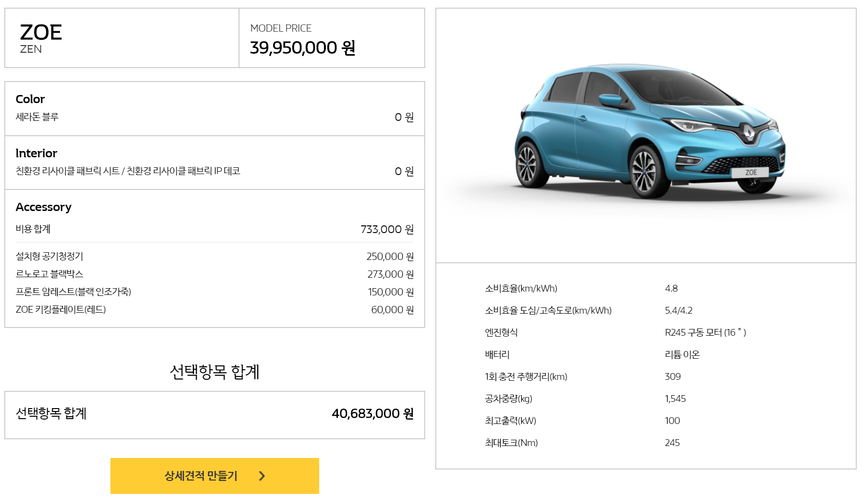Click the 100 max power value
The width and height of the screenshot is (862, 504).
672,421
